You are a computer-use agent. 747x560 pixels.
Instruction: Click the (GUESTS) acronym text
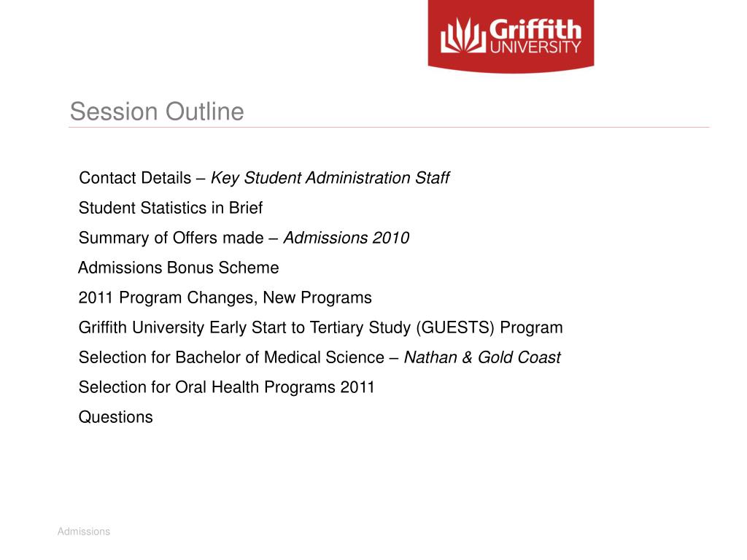click(455, 328)
